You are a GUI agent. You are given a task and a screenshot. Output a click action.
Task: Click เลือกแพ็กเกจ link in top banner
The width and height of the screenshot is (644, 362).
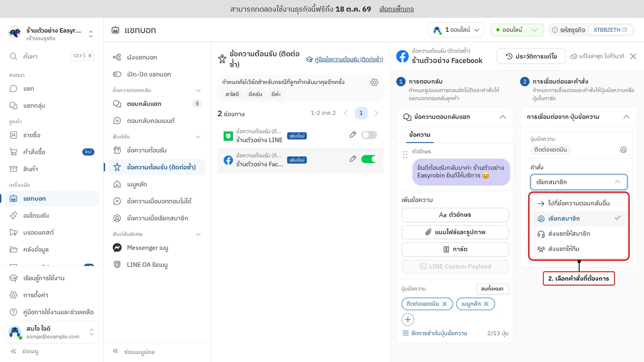[396, 9]
